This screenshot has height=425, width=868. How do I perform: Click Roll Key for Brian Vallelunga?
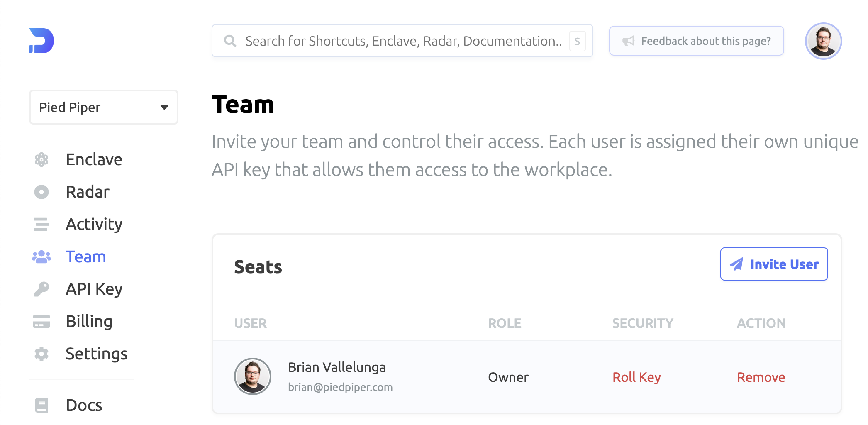[636, 377]
